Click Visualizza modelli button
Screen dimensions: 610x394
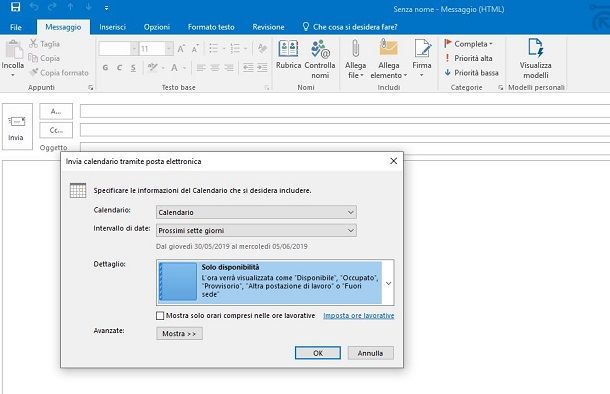536,58
